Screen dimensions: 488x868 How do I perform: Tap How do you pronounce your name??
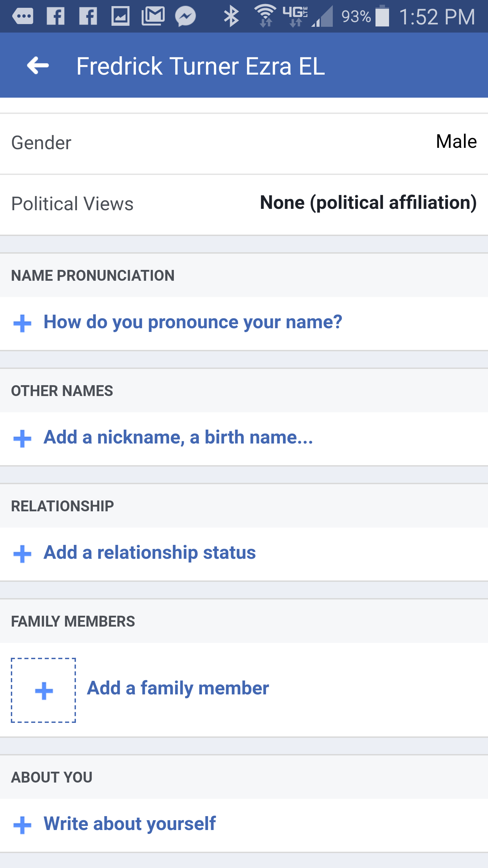(x=193, y=322)
